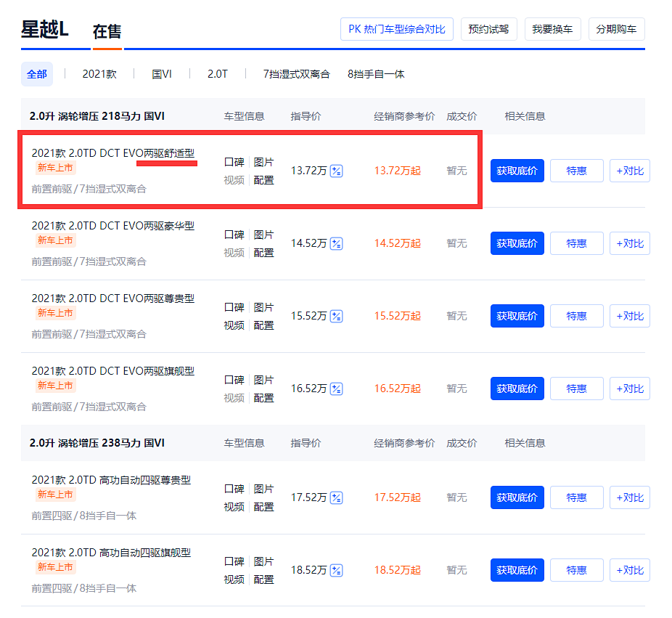The image size is (672, 618).
Task: Add 两驱舒适型 to comparison with +对比
Action: tap(630, 171)
